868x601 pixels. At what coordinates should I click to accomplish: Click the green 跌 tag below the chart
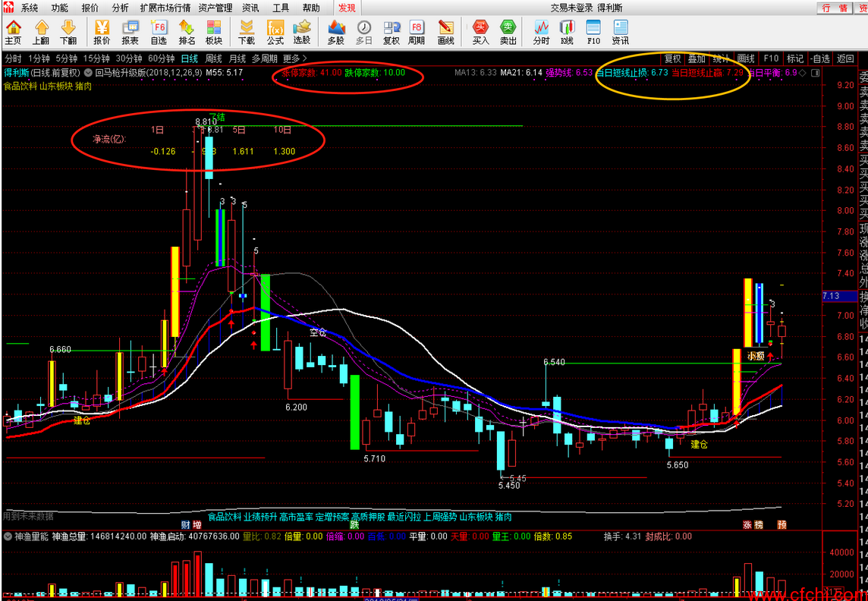click(x=354, y=524)
